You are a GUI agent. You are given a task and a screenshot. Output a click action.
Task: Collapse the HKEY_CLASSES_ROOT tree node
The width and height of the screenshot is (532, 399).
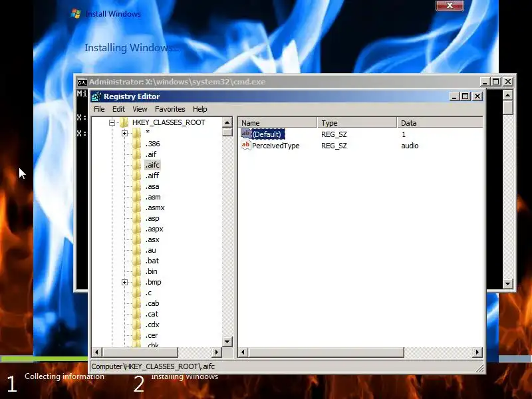[x=112, y=122]
